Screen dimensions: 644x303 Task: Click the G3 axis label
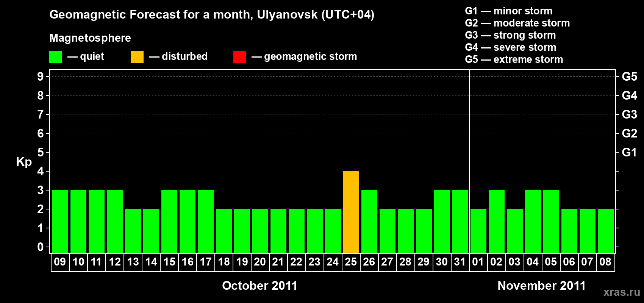630,114
